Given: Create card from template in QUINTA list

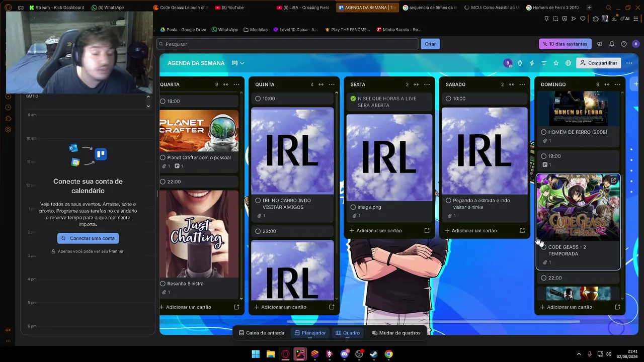Looking at the screenshot, I should [x=332, y=307].
